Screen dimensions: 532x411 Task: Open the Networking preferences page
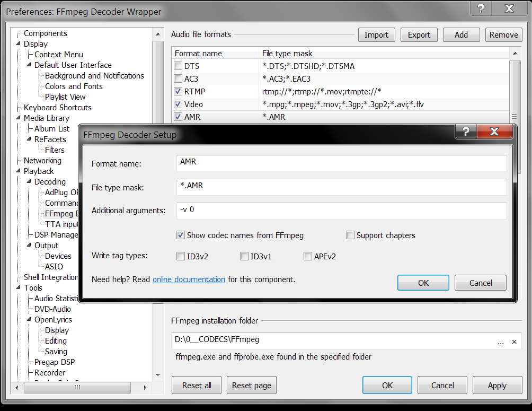tap(42, 161)
